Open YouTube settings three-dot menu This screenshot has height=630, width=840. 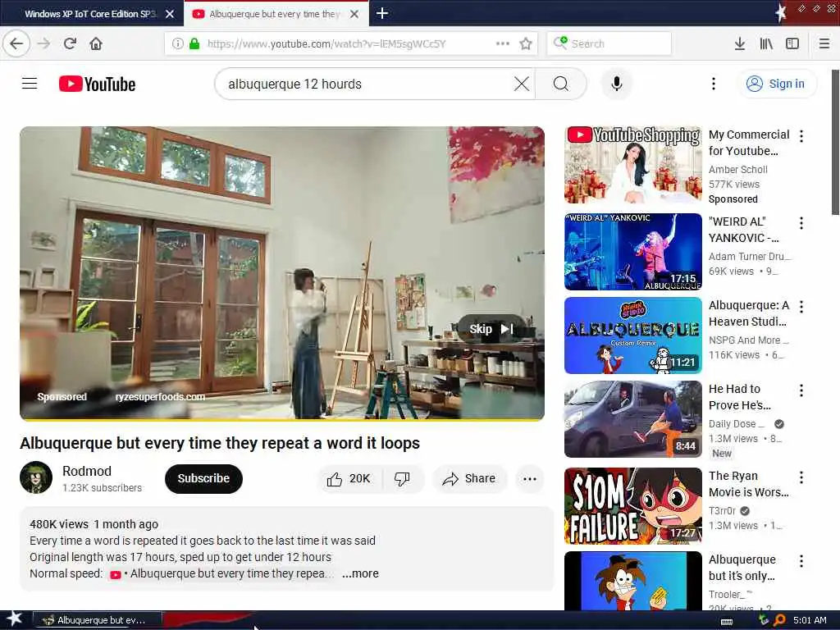[713, 84]
